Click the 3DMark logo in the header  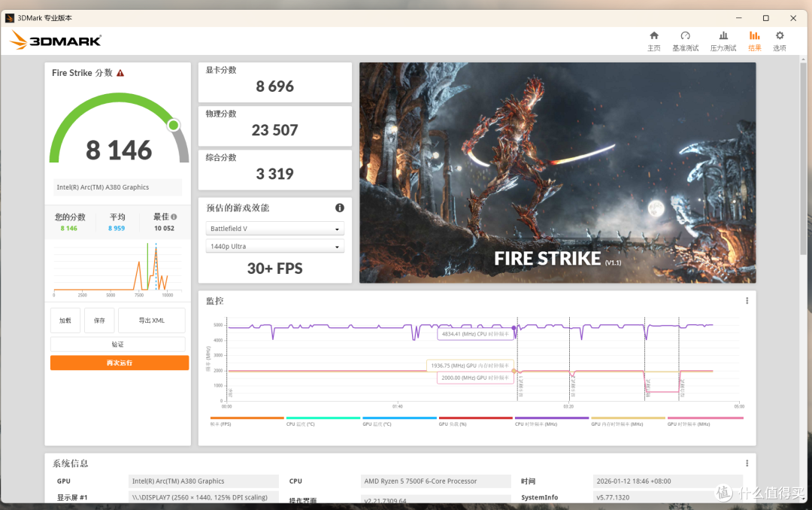pos(56,40)
